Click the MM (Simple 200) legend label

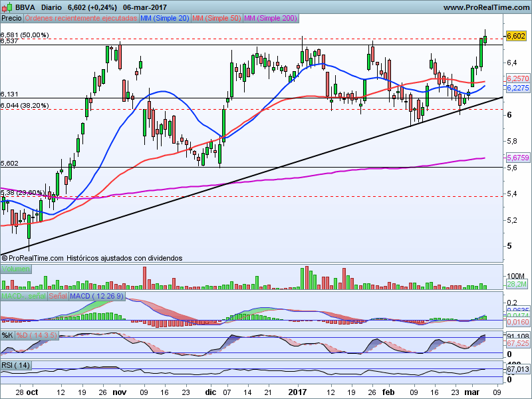click(271, 18)
